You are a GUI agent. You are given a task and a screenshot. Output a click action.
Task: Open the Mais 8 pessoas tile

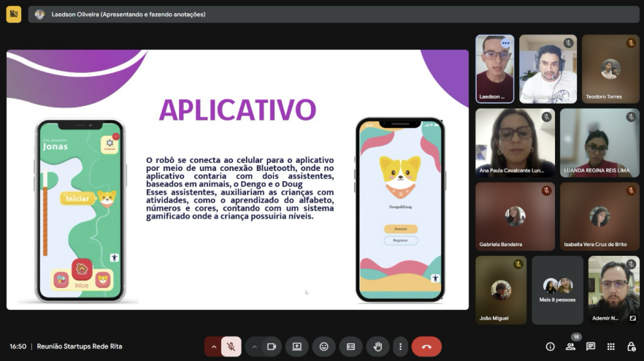click(x=557, y=290)
